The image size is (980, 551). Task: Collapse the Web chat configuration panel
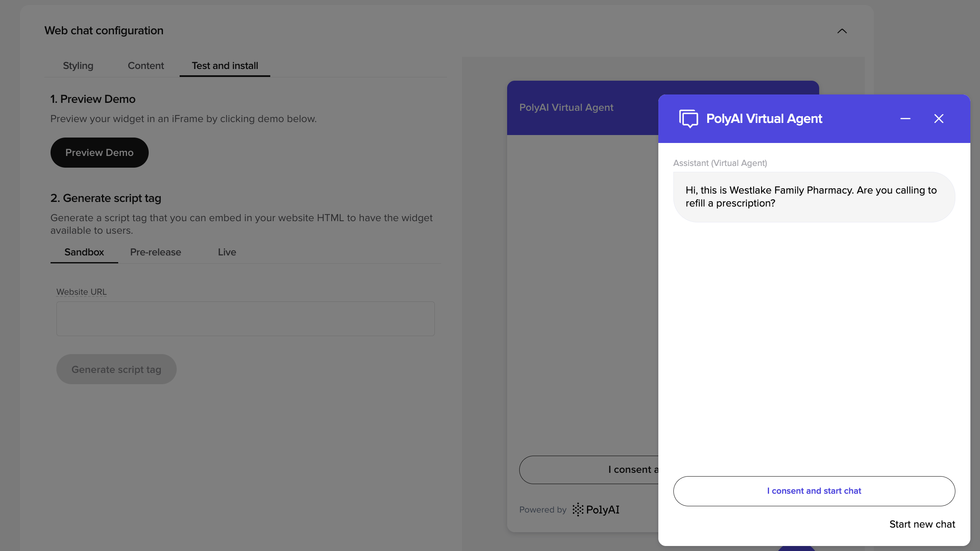pos(841,31)
